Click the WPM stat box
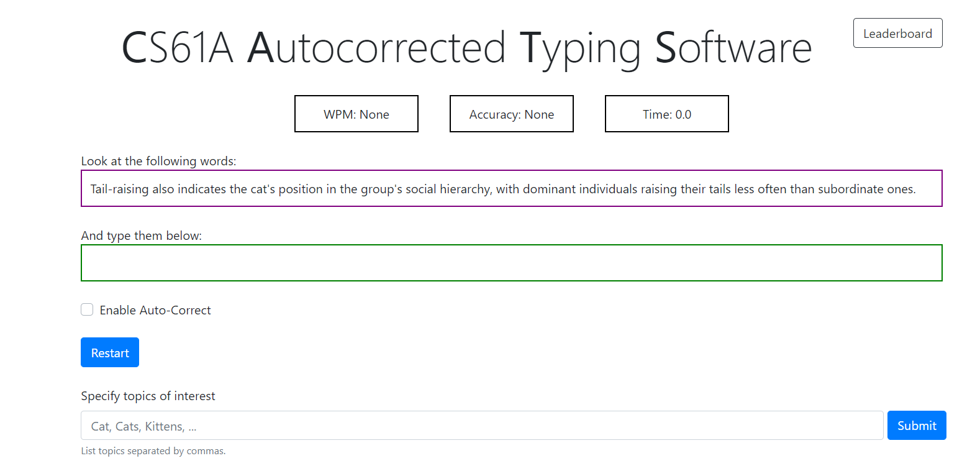 [356, 114]
